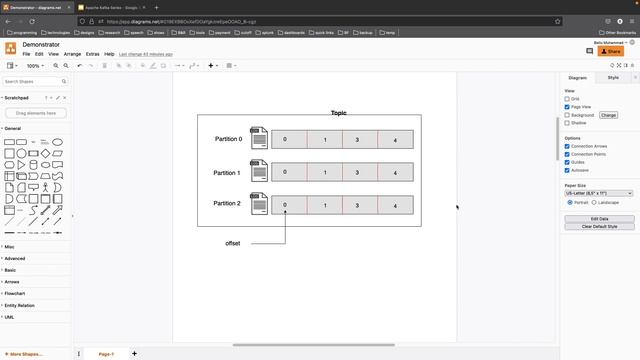This screenshot has width=640, height=360.
Task: Select the parallelogram shape in General
Action: pyautogui.click(x=58, y=153)
